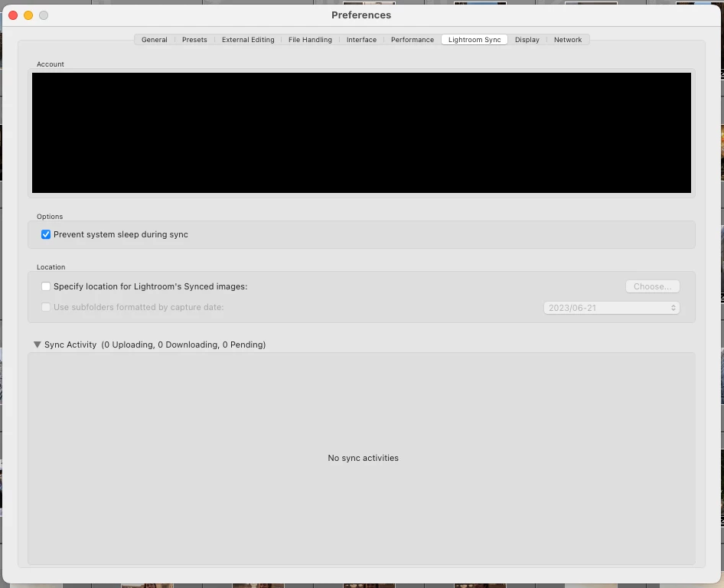Select the External Editing tab

coord(248,40)
